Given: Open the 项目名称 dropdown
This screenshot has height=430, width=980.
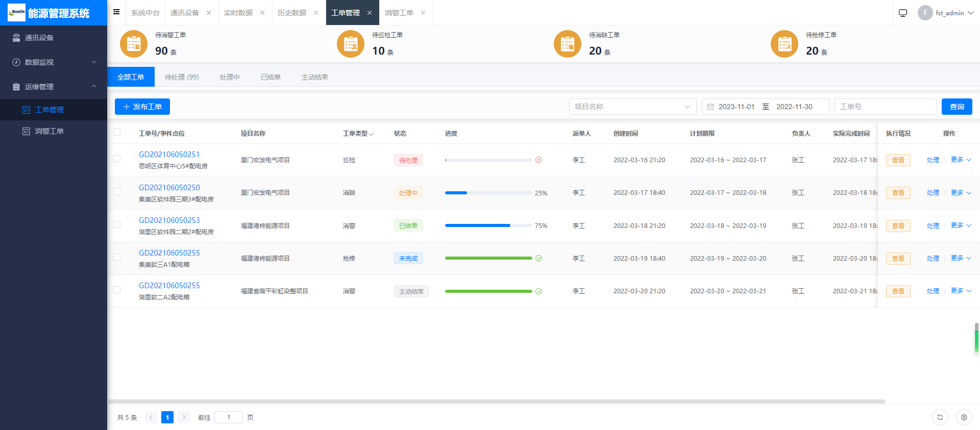Looking at the screenshot, I should click(633, 107).
